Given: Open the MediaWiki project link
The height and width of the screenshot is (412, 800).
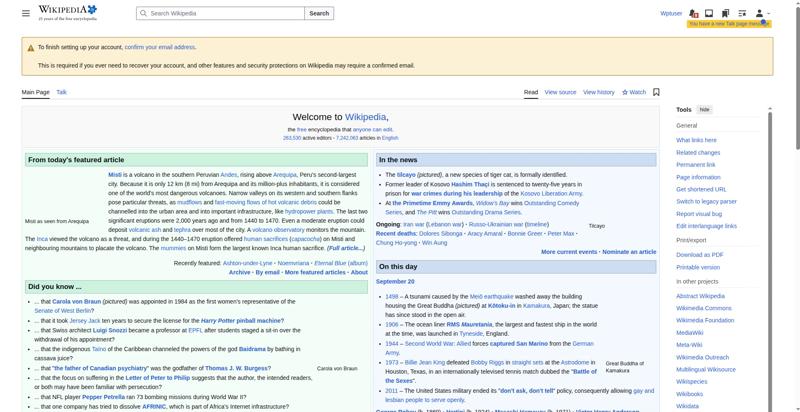Looking at the screenshot, I should coord(689,332).
